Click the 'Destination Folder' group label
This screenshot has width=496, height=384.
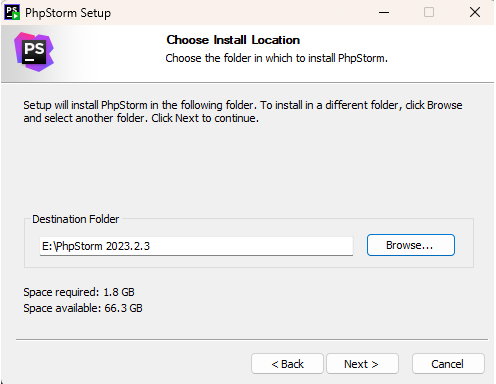[x=75, y=219]
